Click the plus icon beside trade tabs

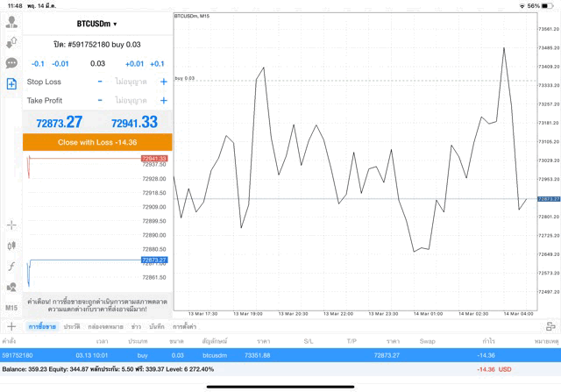pos(11,326)
